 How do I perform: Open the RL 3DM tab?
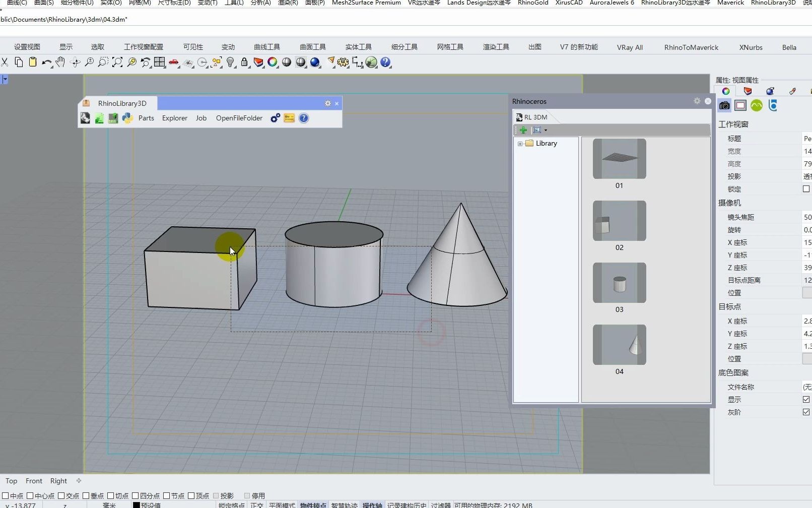click(532, 117)
